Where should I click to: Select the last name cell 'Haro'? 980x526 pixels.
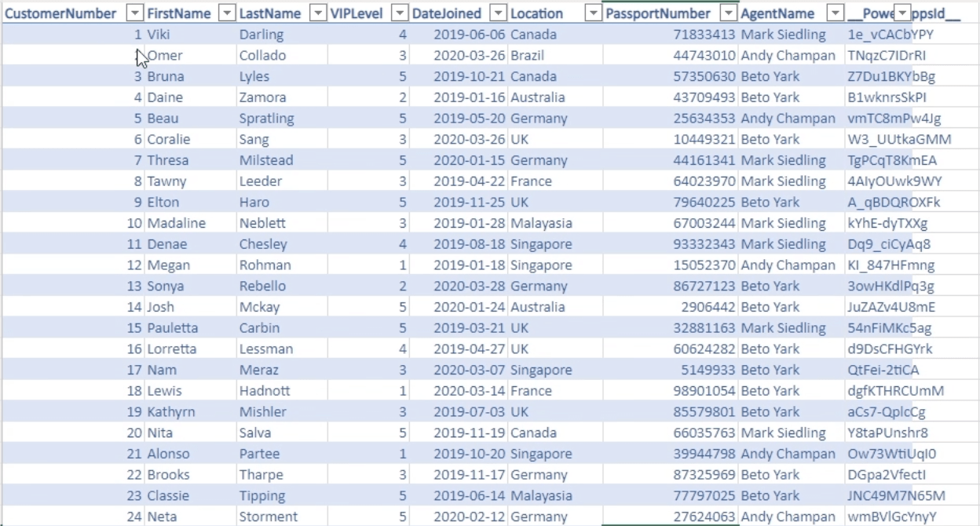coord(282,202)
